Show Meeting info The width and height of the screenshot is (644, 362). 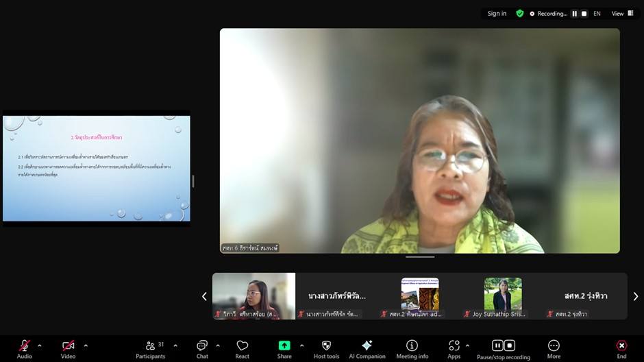412,348
